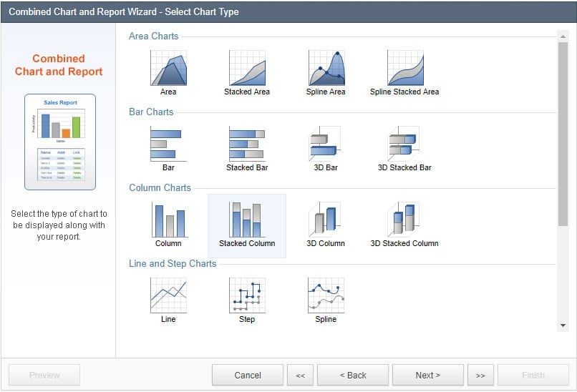
Task: Choose the Column chart icon
Action: [168, 220]
